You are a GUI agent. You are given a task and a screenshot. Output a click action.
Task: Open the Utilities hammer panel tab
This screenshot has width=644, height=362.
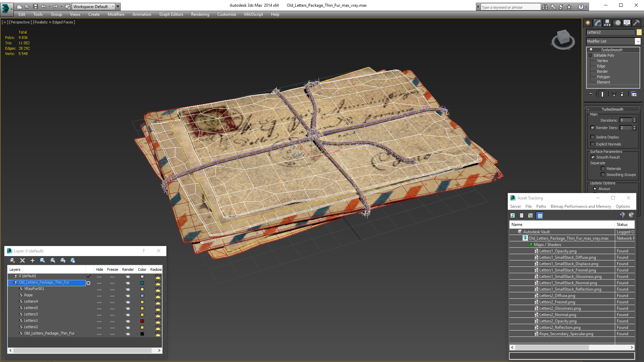point(636,23)
